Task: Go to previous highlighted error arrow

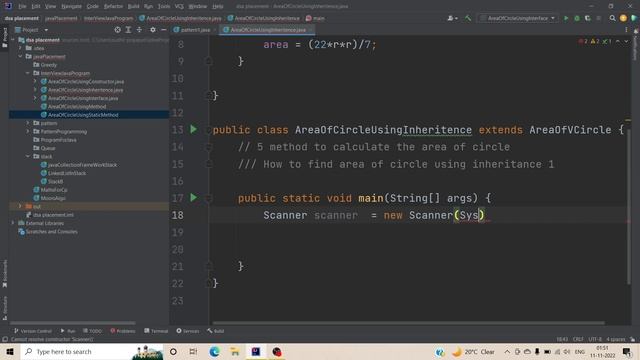Action: tap(618, 42)
